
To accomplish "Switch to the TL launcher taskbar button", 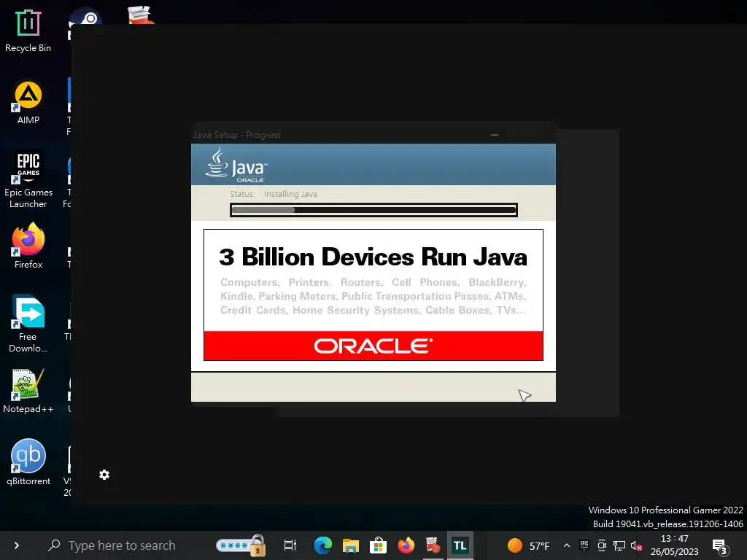I will point(460,545).
